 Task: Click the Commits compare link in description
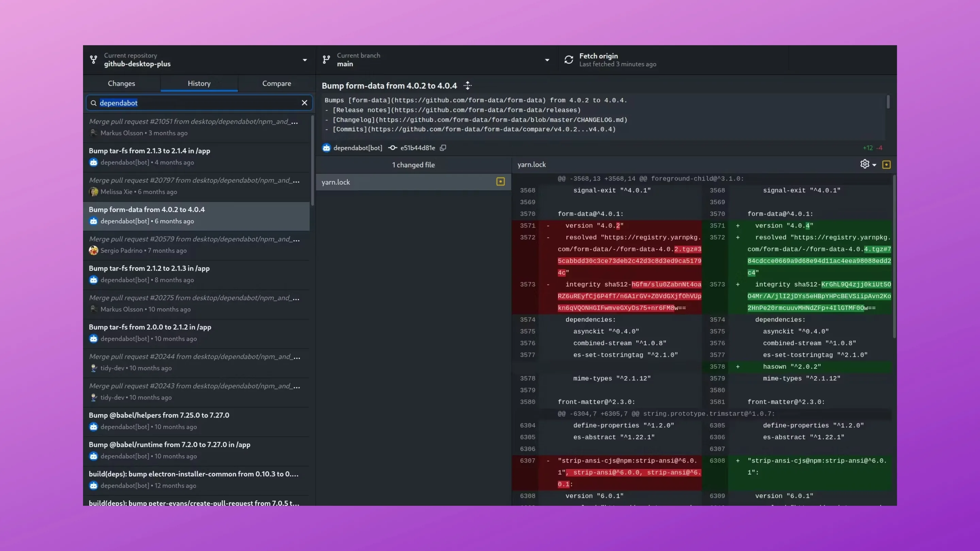(x=474, y=129)
